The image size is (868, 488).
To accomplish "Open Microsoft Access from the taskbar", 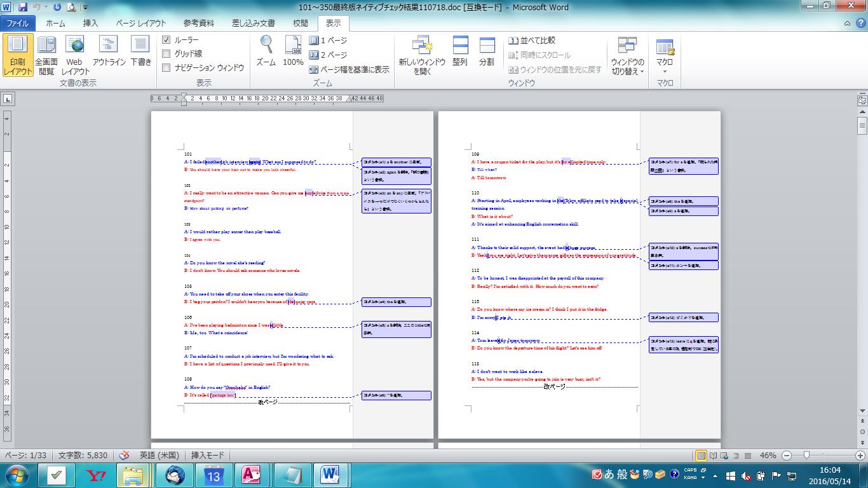I will (252, 475).
